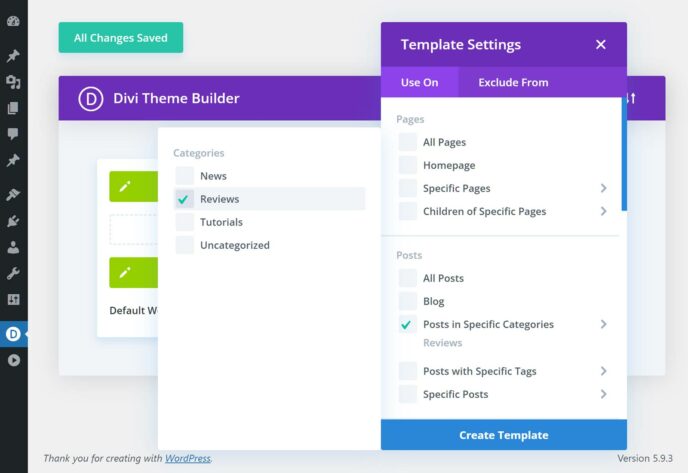Open the Media library sidebar icon

(x=13, y=82)
